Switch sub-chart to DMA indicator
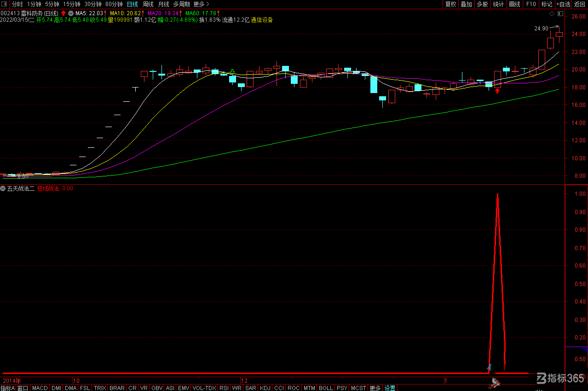Viewport: 588px width, 391px height. pyautogui.click(x=70, y=388)
